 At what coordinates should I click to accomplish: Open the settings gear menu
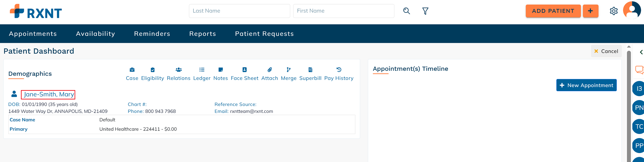[x=614, y=11]
